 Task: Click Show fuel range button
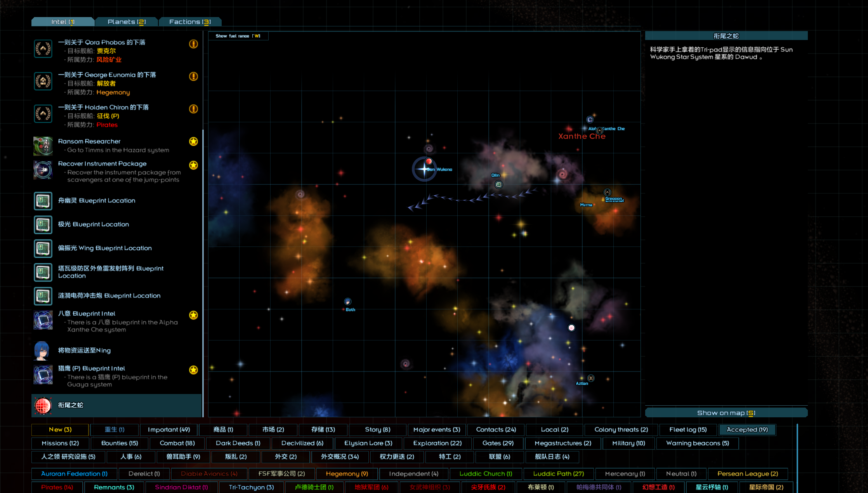pyautogui.click(x=238, y=36)
